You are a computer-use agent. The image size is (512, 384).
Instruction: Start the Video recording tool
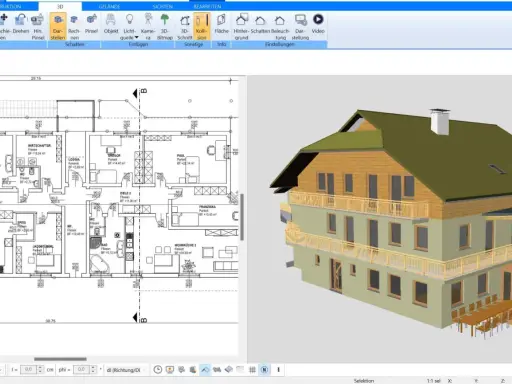(318, 24)
